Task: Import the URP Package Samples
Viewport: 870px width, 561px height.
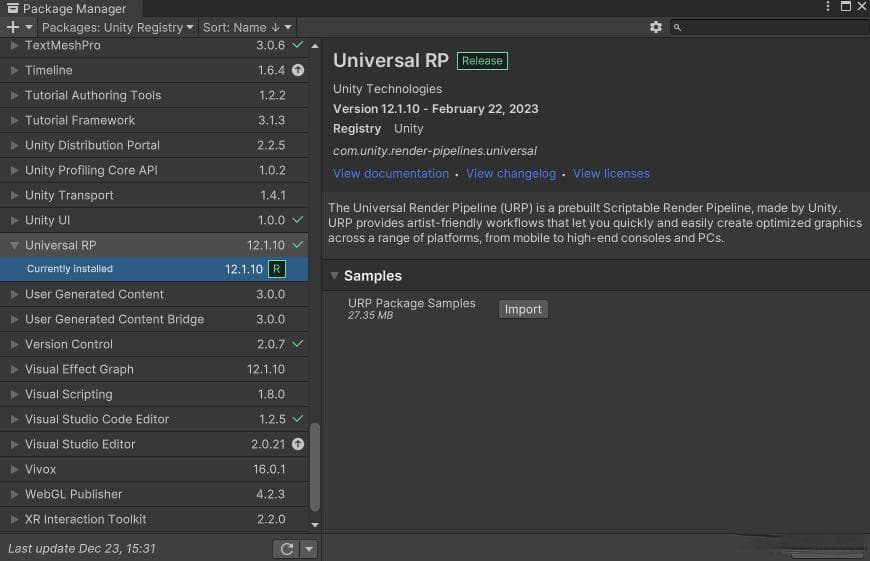Action: click(x=523, y=309)
